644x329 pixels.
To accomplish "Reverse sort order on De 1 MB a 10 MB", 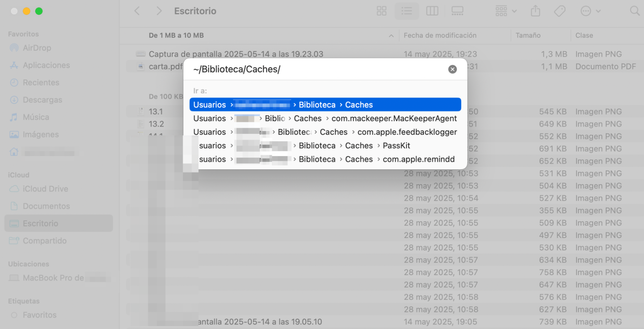I will tap(391, 35).
